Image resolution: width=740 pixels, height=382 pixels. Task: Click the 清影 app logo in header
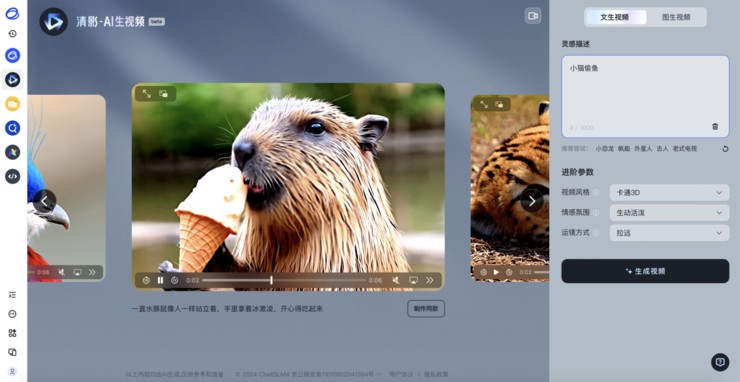[x=53, y=22]
